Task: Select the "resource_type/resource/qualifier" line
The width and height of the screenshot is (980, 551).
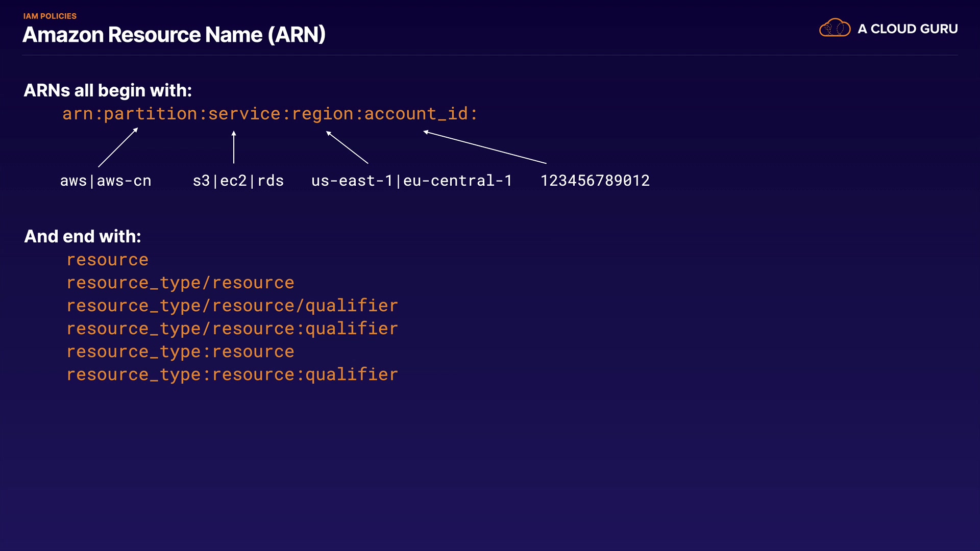Action: pos(232,306)
